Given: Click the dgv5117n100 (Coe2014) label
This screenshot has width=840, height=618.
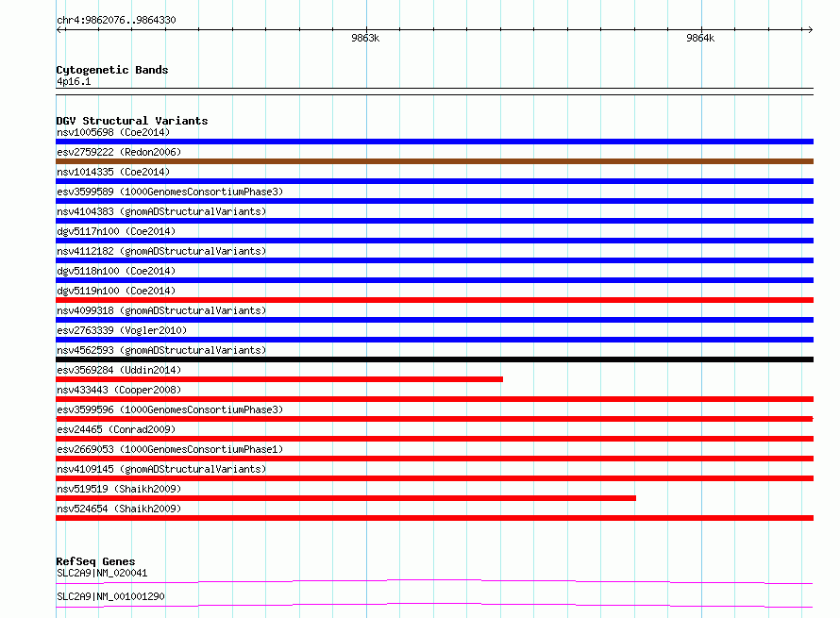Looking at the screenshot, I should (116, 231).
